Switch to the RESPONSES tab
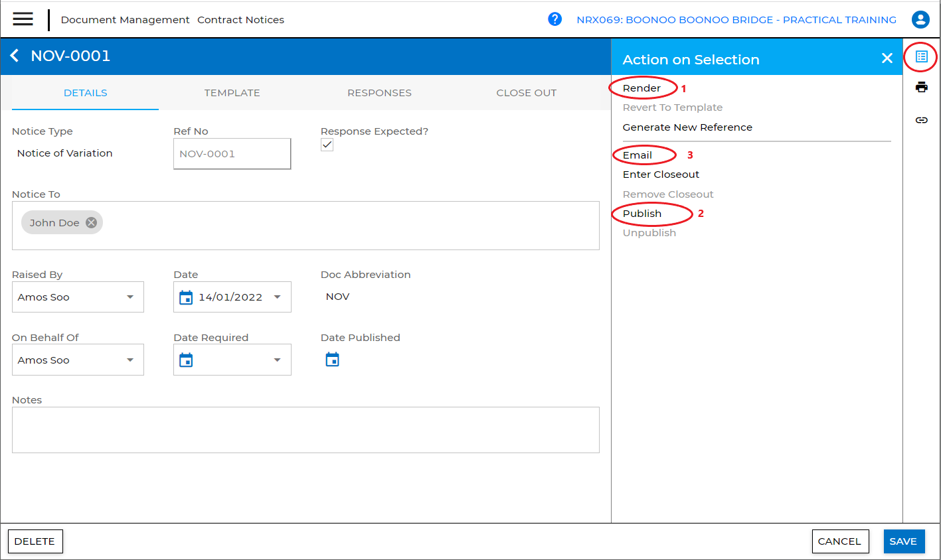This screenshot has height=560, width=941. pos(379,93)
